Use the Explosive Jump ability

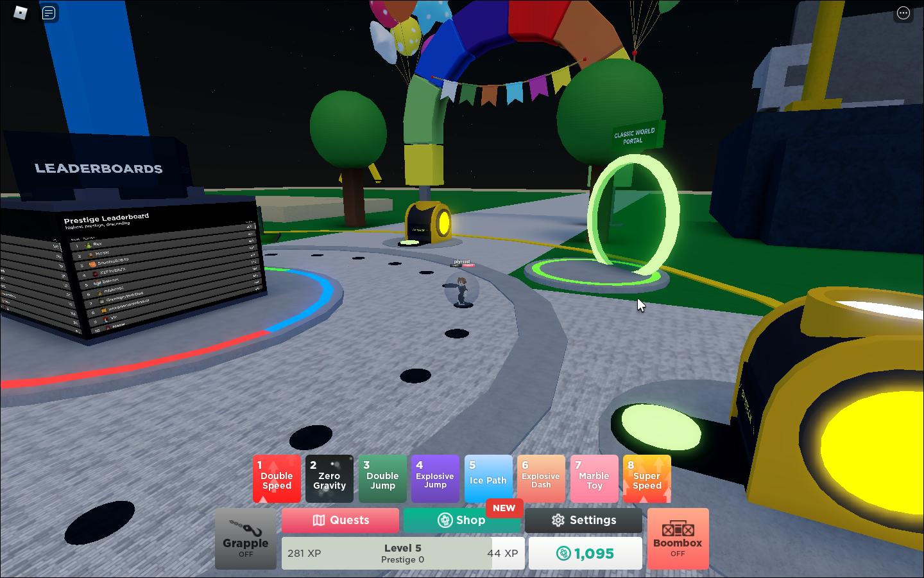point(435,479)
